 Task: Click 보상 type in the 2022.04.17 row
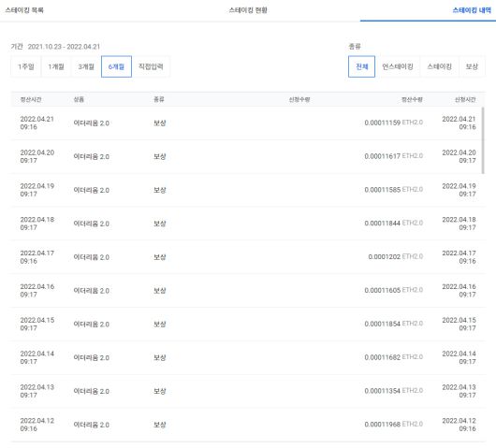coord(160,257)
